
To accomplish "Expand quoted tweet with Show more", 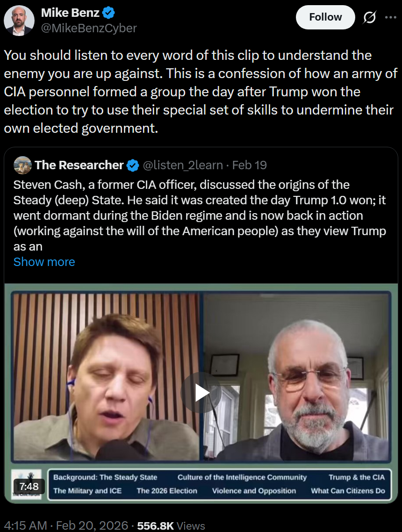I will pyautogui.click(x=44, y=262).
